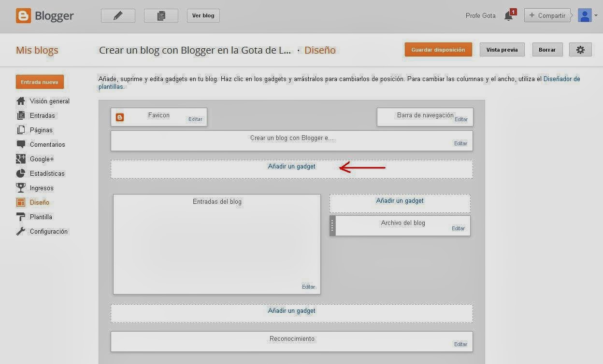603x364 pixels.
Task: Select the Barra de navegación gadget box
Action: coord(425,117)
